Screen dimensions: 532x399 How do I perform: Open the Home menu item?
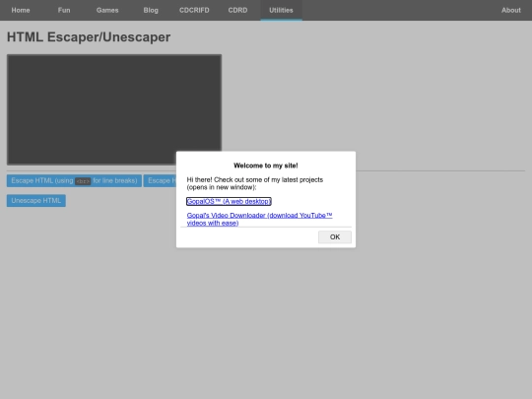pyautogui.click(x=21, y=10)
